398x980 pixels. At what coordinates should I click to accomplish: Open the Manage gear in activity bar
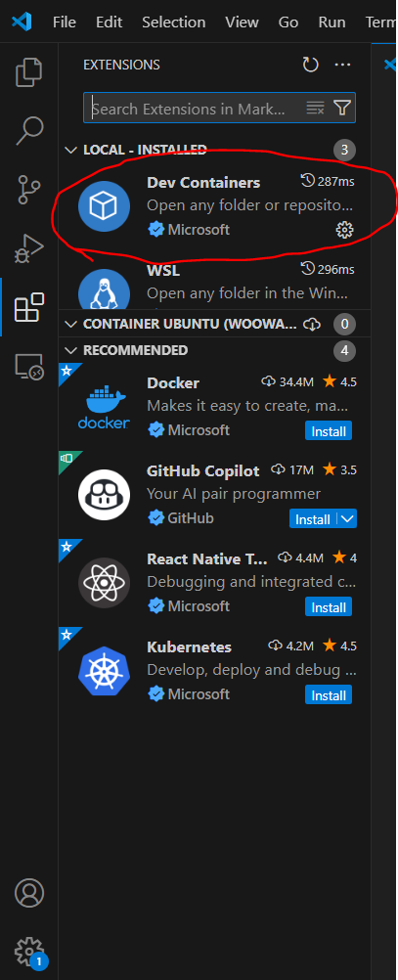point(28,952)
